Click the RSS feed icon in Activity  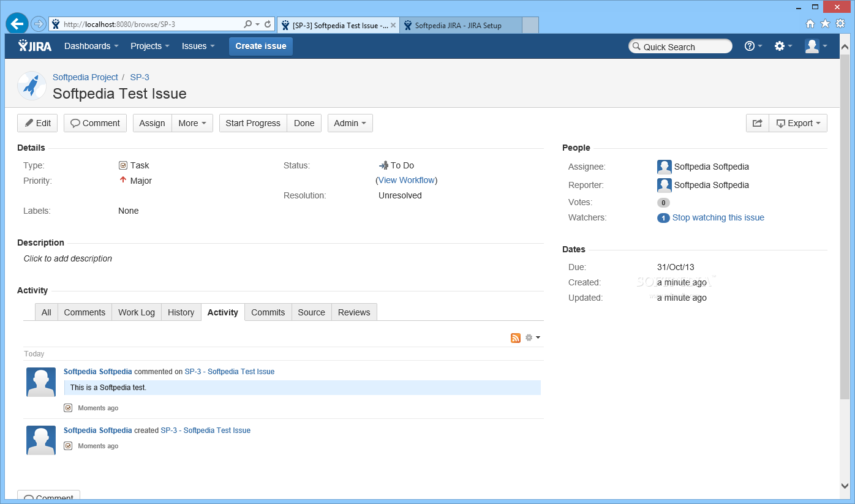pyautogui.click(x=516, y=338)
